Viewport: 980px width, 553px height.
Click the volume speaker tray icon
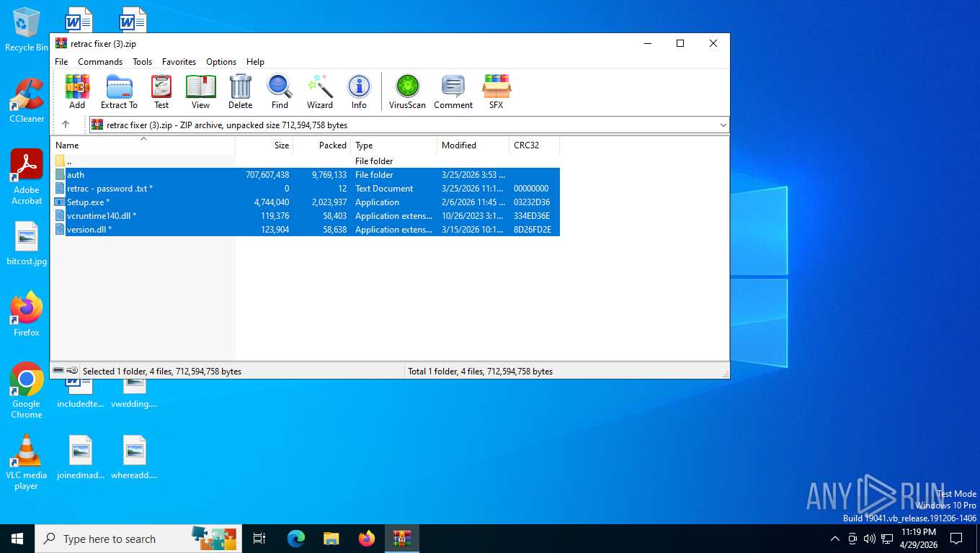[x=870, y=539]
